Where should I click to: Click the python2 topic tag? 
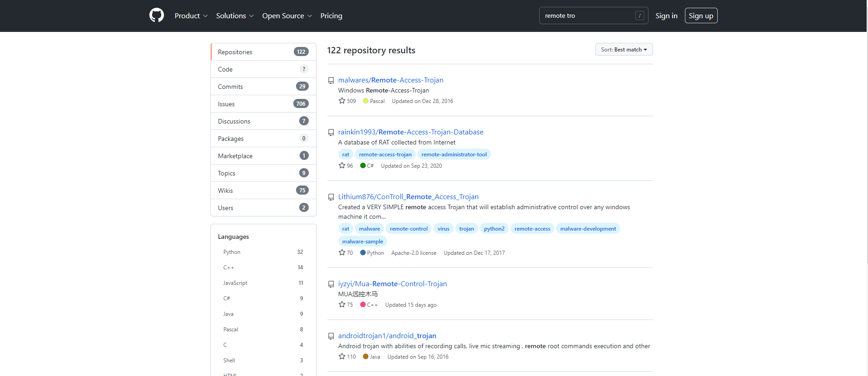[x=494, y=229]
